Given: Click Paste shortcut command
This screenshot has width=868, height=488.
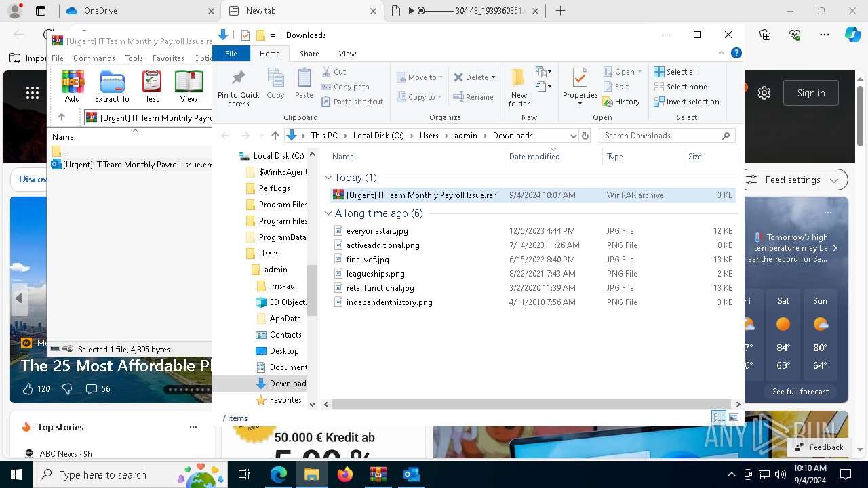Looking at the screenshot, I should (353, 102).
